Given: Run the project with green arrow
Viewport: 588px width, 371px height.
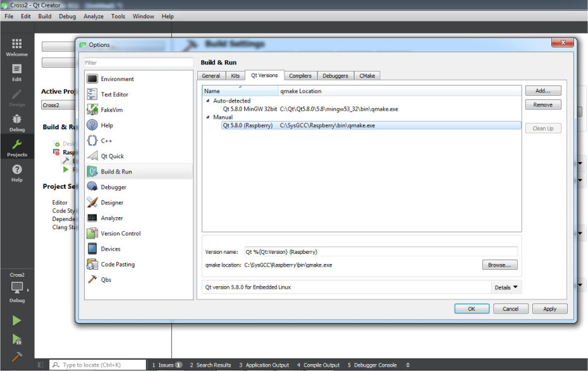Looking at the screenshot, I should pos(16,321).
